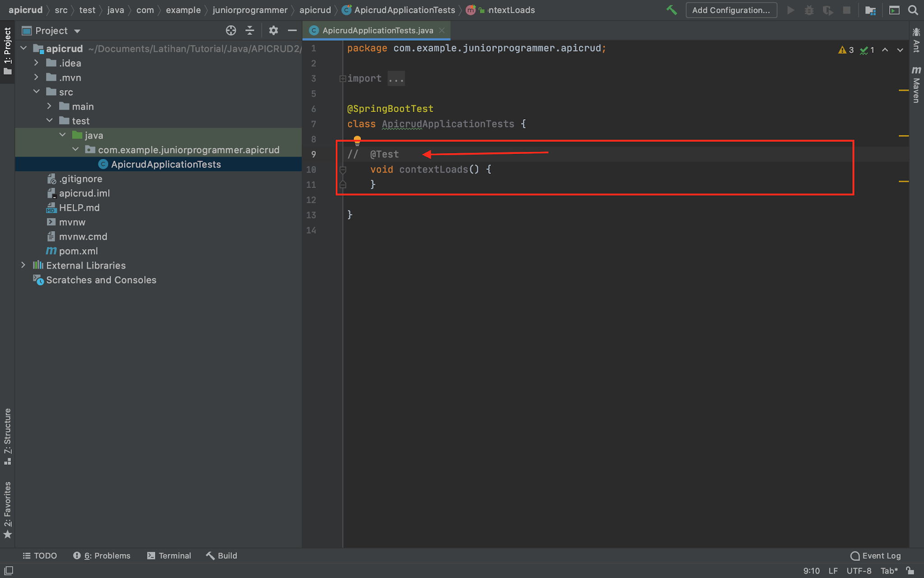Open the Project Structure icon in toolbar

click(870, 10)
